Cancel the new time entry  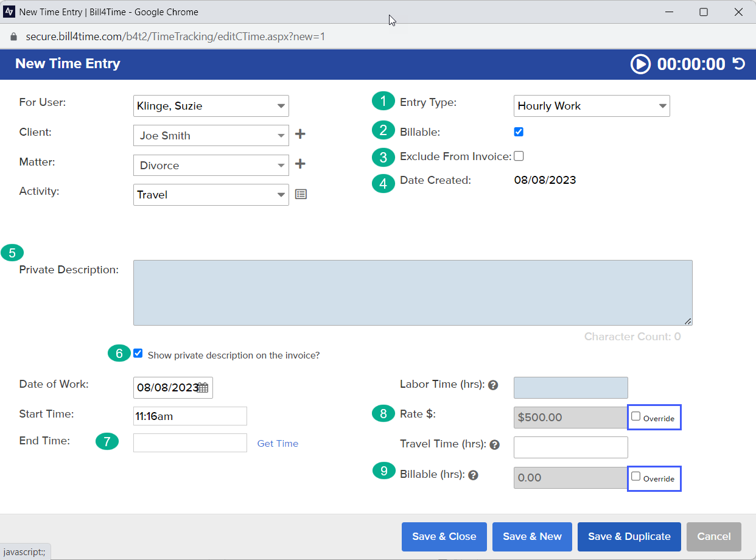tap(714, 537)
